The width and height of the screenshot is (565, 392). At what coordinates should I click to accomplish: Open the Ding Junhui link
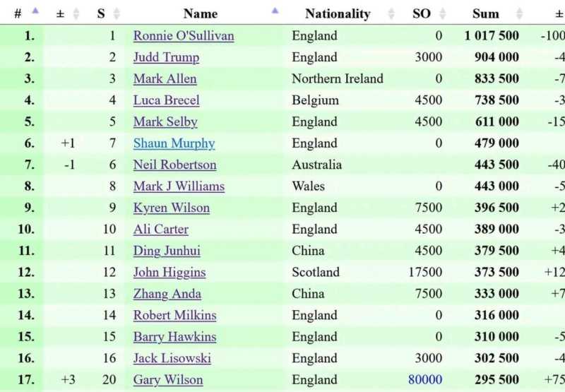tap(168, 251)
